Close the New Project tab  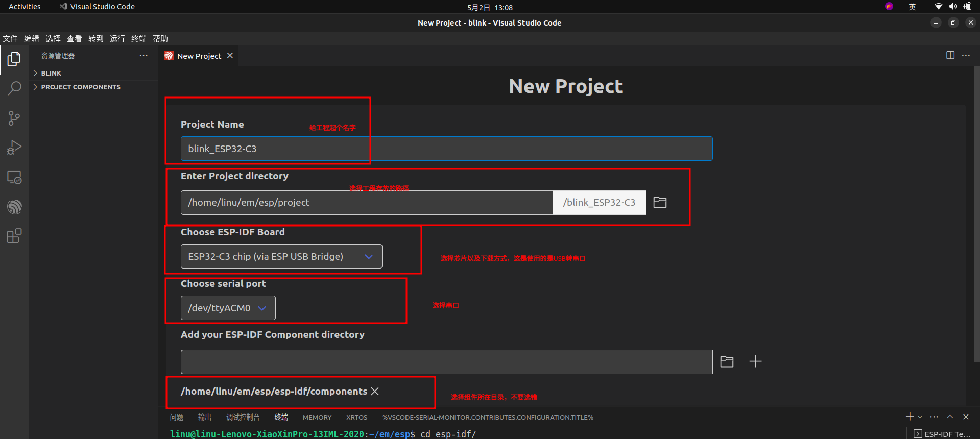pyautogui.click(x=230, y=56)
